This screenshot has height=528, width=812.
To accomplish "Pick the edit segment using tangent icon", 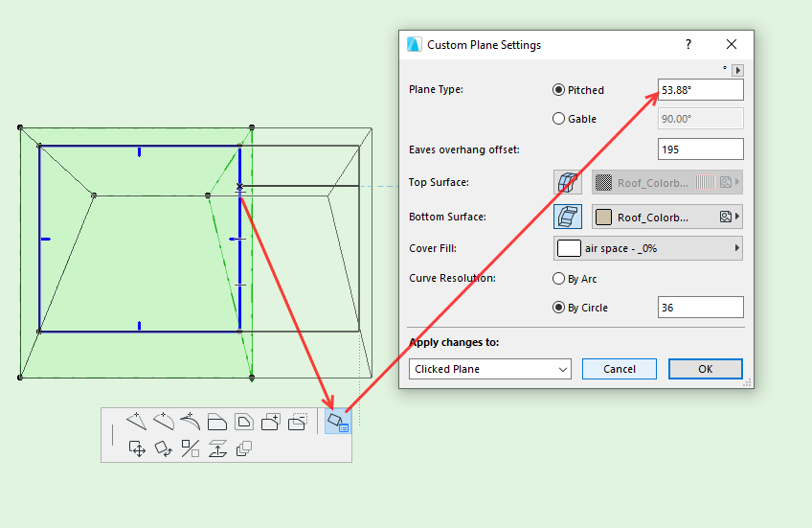I will click(190, 422).
